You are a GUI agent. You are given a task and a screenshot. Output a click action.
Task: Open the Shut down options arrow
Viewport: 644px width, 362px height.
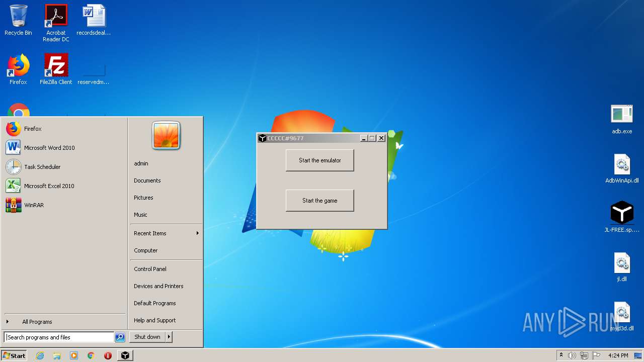click(169, 337)
